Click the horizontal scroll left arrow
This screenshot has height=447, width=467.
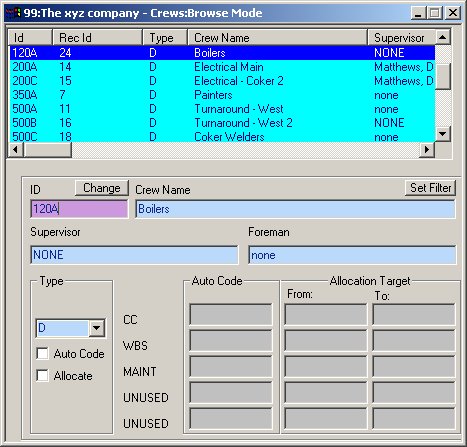click(15, 149)
